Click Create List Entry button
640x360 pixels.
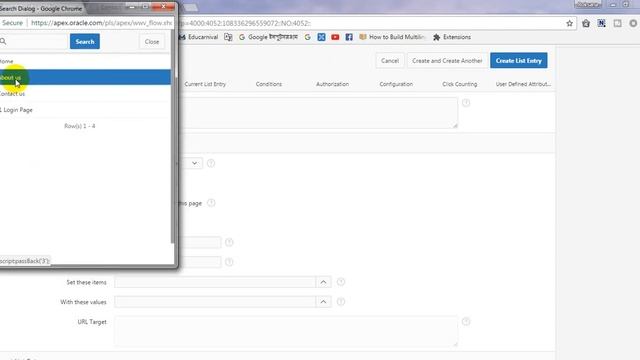click(x=519, y=60)
